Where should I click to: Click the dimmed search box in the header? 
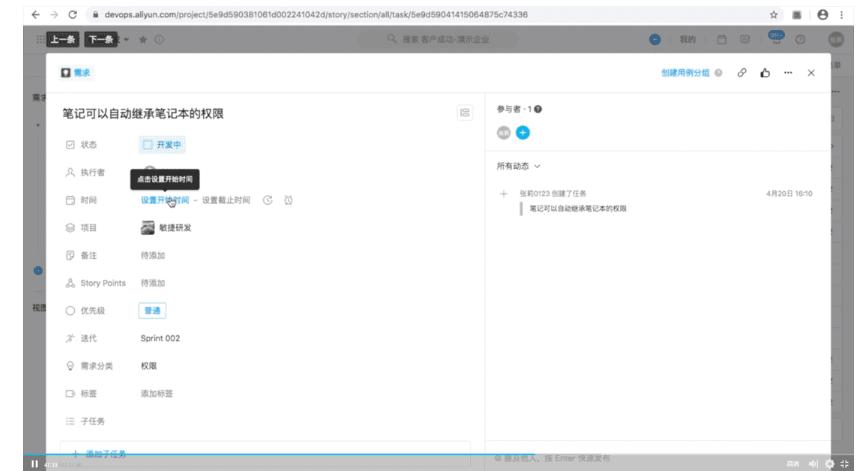438,39
